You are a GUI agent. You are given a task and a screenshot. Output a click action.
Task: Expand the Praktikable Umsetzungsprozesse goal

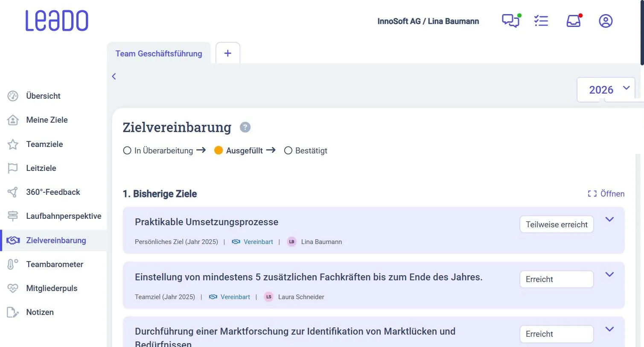609,219
